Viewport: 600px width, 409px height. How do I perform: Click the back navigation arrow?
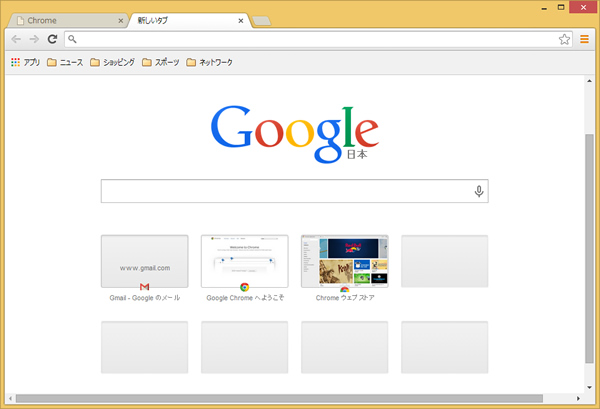tap(17, 39)
